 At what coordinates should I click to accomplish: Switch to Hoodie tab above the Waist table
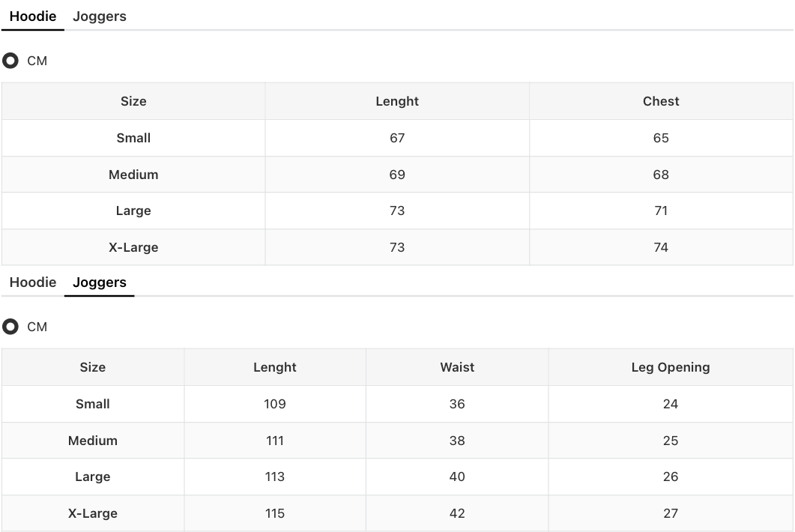point(33,282)
